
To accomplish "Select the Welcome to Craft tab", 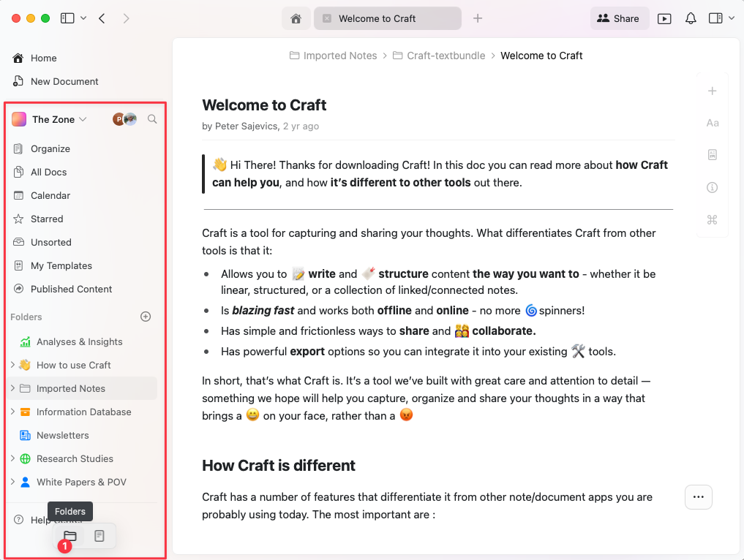I will pos(387,18).
